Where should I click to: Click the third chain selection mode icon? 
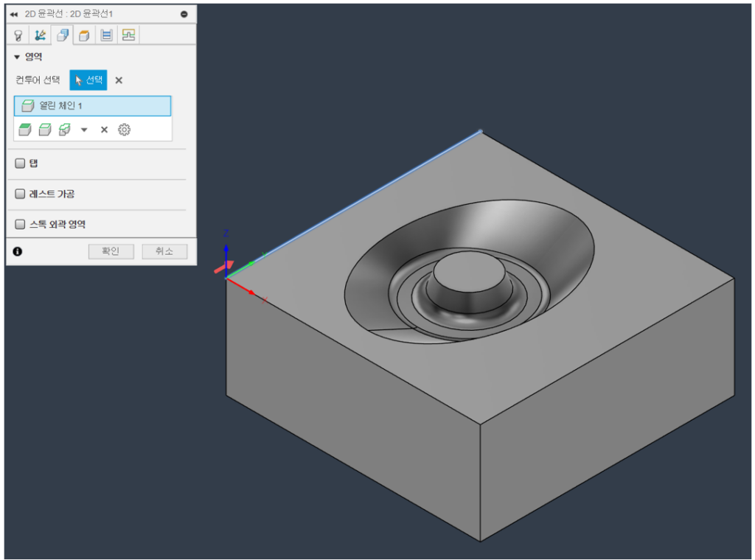pos(65,130)
